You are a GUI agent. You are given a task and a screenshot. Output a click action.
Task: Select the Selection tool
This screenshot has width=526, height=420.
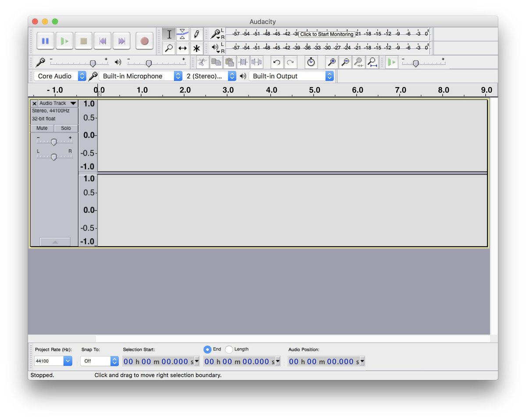(x=169, y=34)
